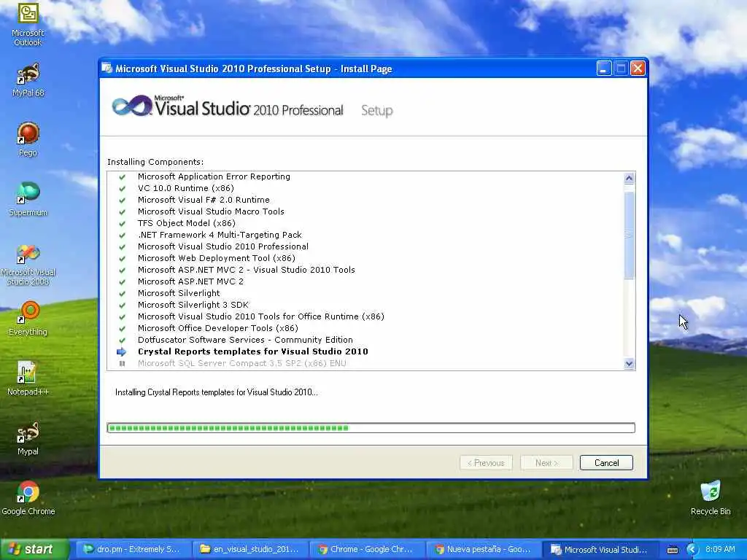Select the Supermium desktop icon

28,199
